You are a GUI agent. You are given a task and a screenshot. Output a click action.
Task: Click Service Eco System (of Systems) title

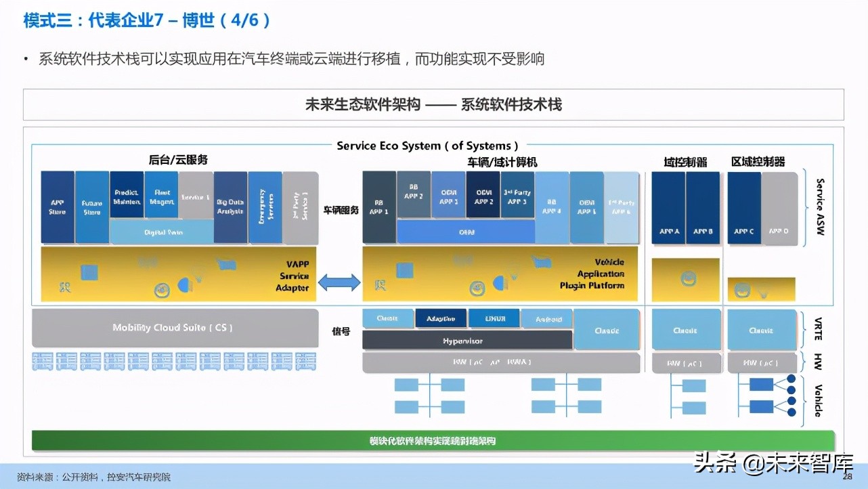click(x=428, y=145)
